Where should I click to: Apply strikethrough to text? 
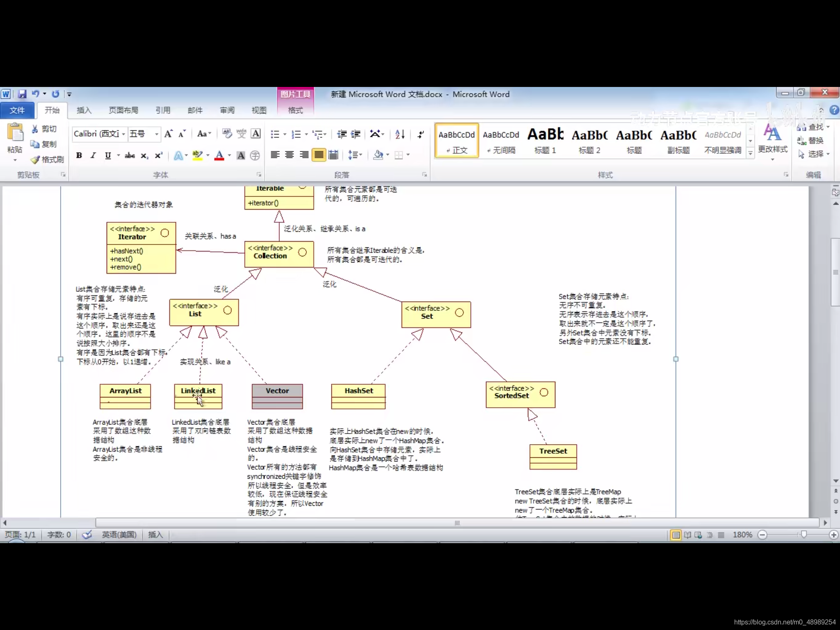click(x=130, y=155)
